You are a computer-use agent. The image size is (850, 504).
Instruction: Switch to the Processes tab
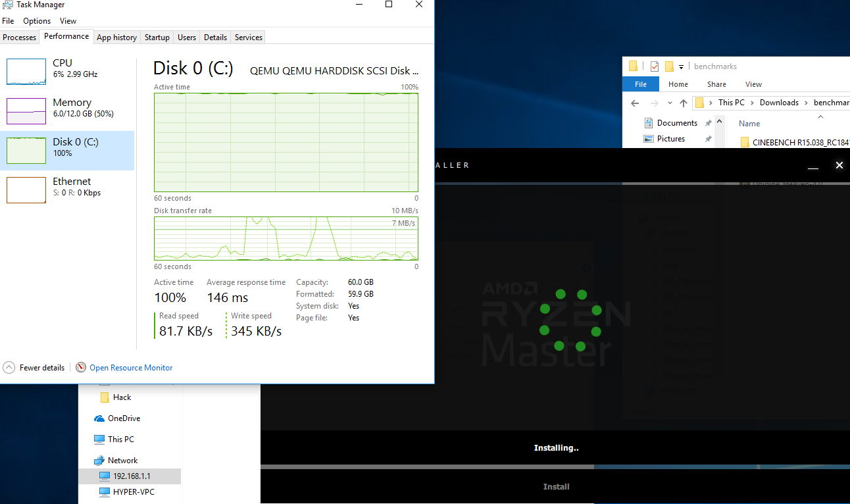click(20, 38)
